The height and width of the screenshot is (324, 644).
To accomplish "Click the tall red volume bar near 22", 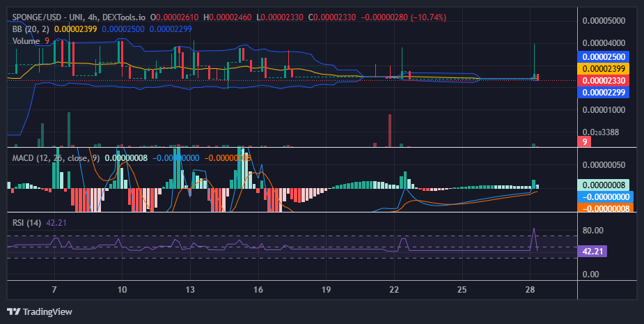I will (x=390, y=130).
